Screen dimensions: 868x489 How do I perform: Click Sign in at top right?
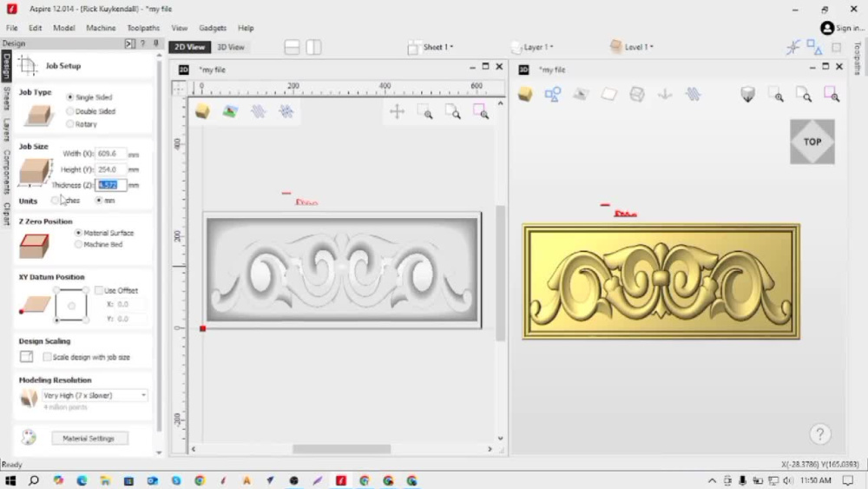pyautogui.click(x=843, y=28)
